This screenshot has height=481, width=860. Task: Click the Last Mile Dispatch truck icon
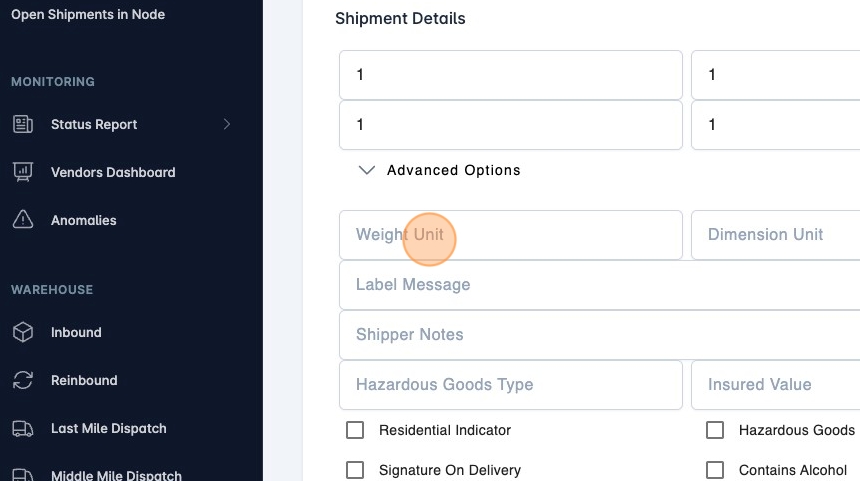pos(22,428)
